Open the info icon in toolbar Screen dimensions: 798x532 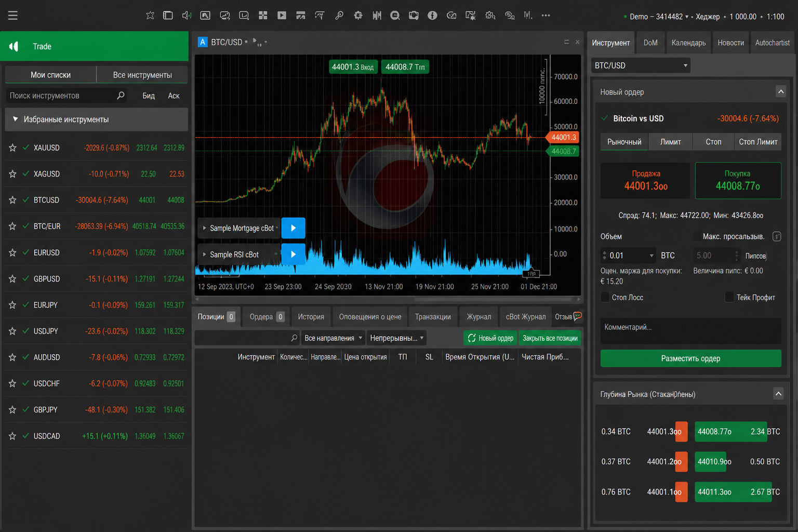coord(432,16)
